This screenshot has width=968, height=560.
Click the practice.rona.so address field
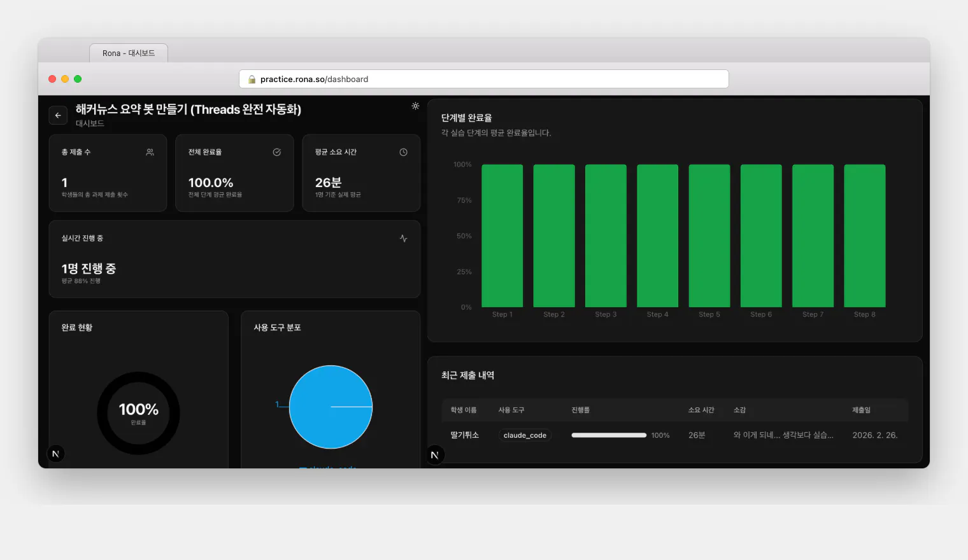pyautogui.click(x=484, y=79)
